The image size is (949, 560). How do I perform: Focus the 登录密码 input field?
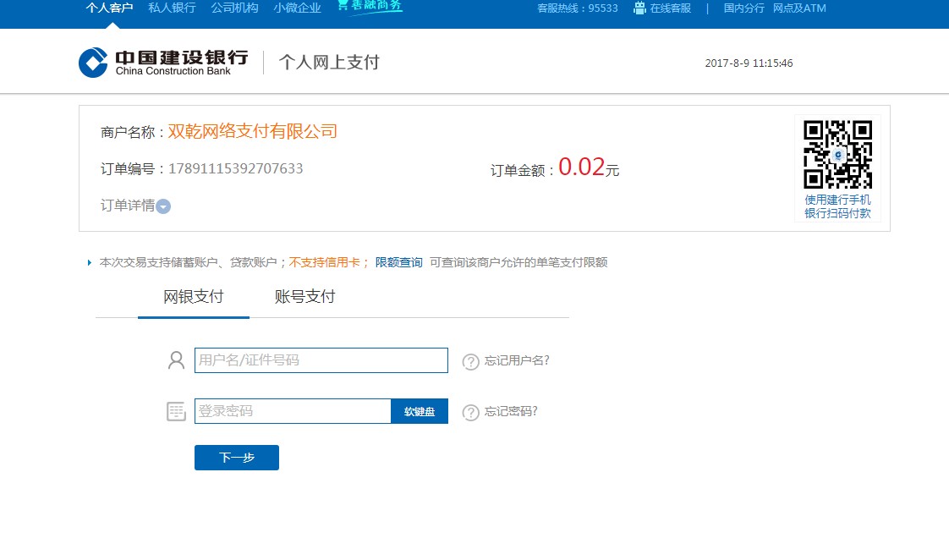point(293,411)
